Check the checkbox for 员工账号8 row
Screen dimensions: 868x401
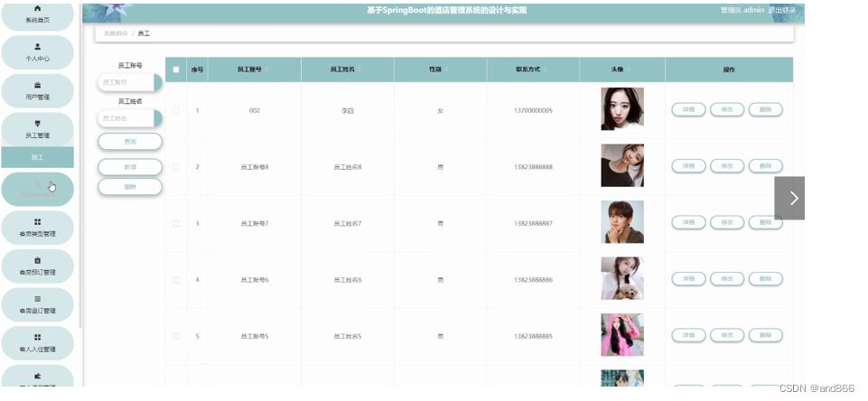click(x=176, y=167)
